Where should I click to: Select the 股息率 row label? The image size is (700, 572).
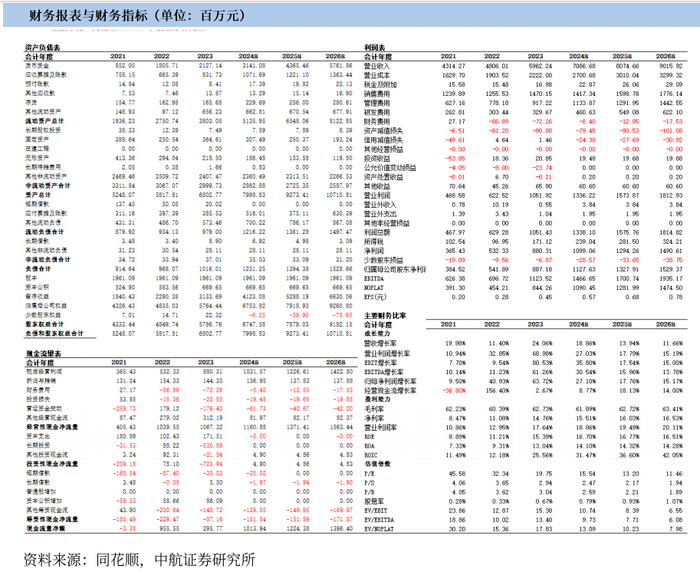click(x=374, y=501)
